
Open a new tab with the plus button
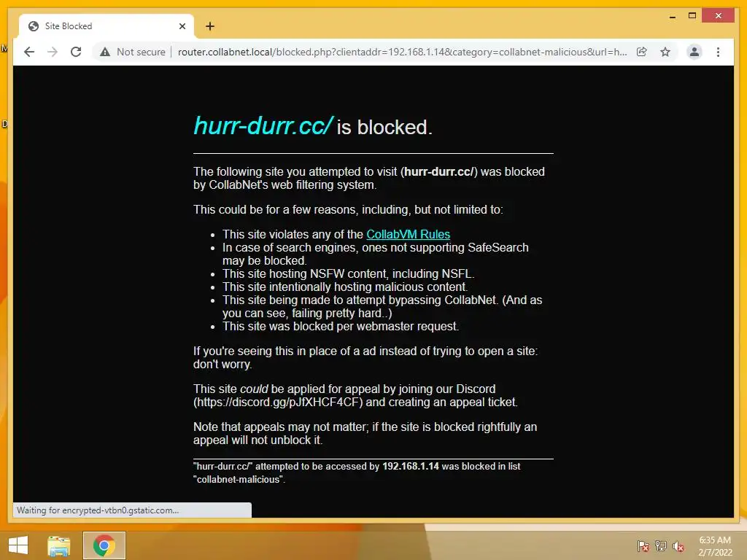click(210, 26)
